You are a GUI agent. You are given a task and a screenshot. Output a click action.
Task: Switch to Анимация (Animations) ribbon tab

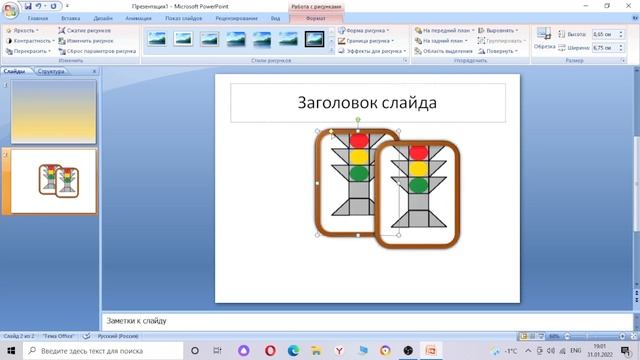[x=138, y=18]
